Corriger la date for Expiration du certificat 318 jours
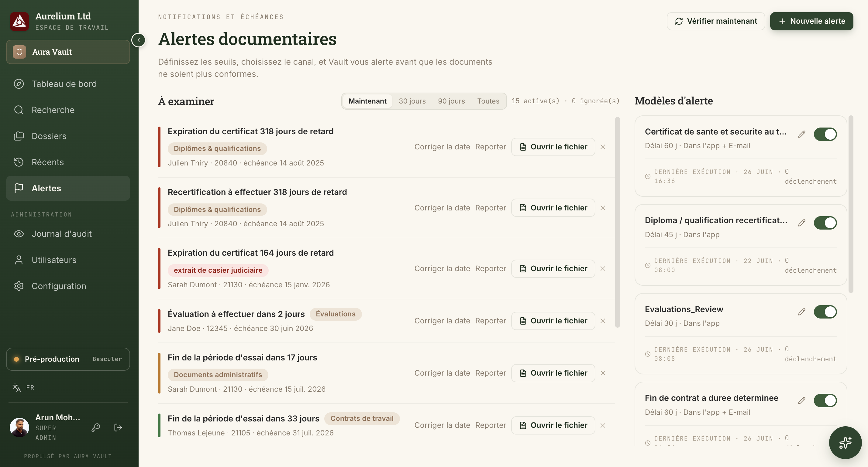 [x=442, y=147]
